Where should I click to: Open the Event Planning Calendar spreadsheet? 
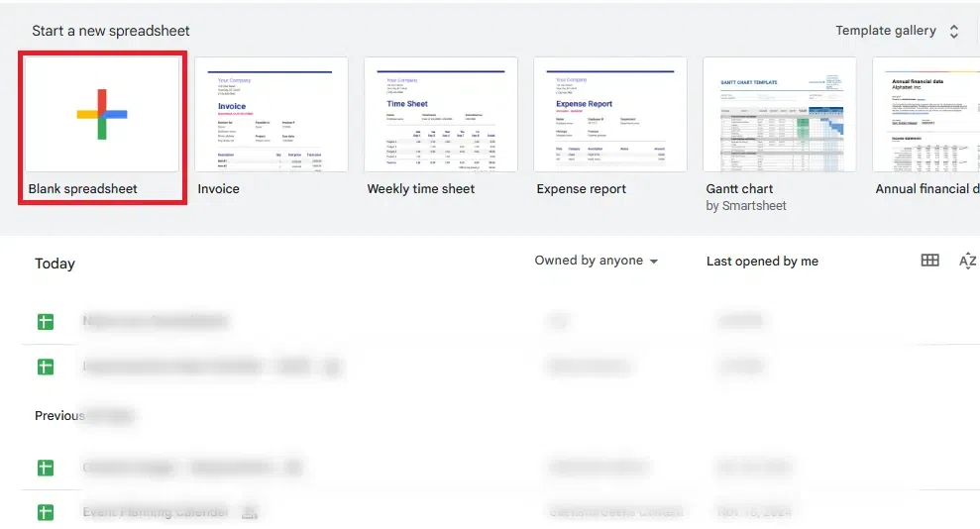click(155, 512)
